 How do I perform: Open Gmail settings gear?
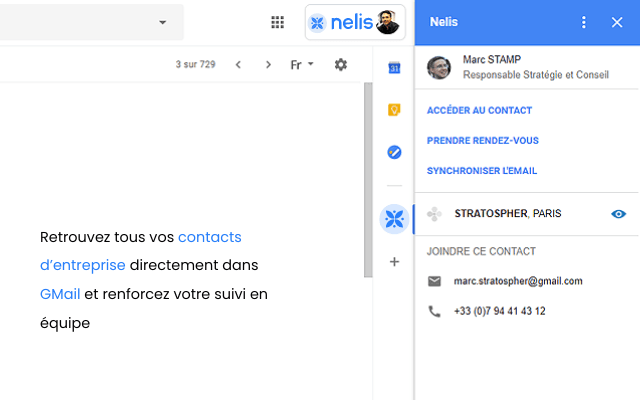tap(341, 64)
